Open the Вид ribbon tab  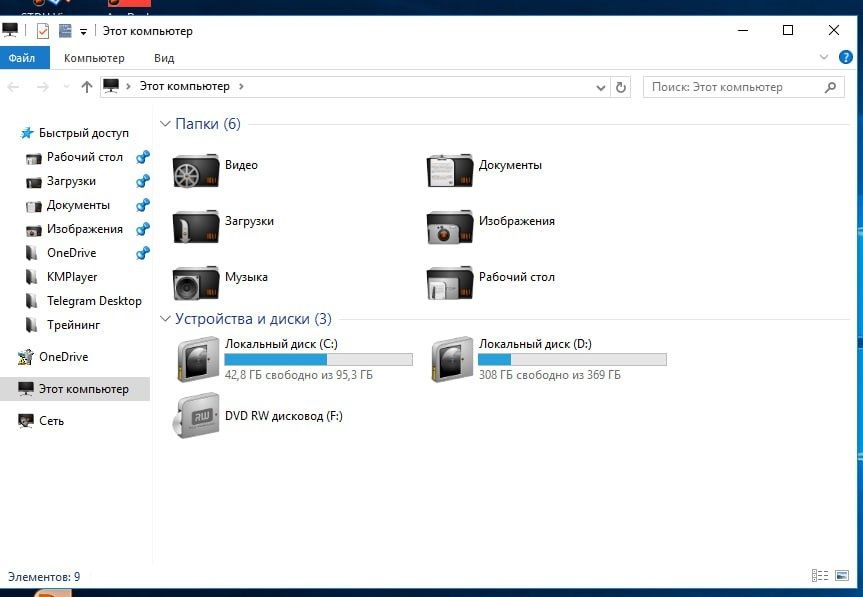pyautogui.click(x=164, y=58)
